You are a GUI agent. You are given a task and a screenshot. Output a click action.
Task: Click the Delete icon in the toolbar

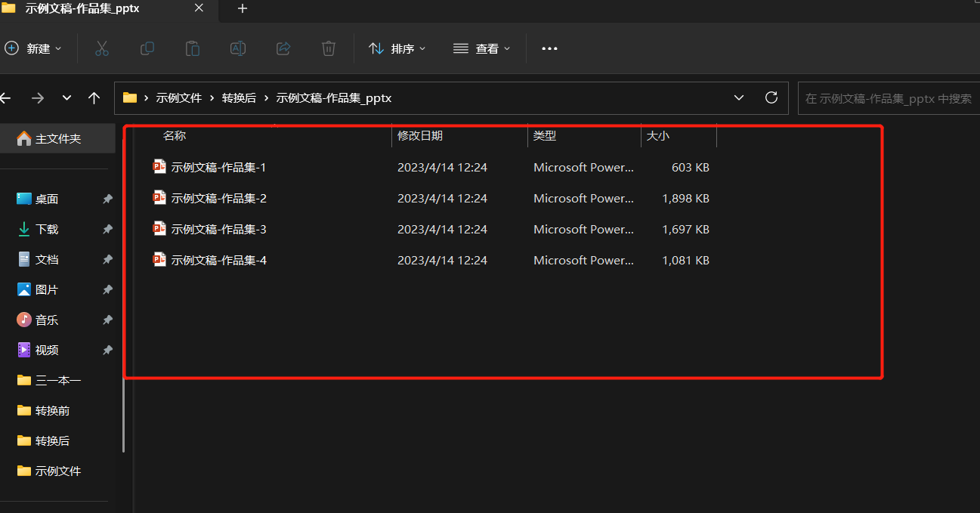pos(328,48)
